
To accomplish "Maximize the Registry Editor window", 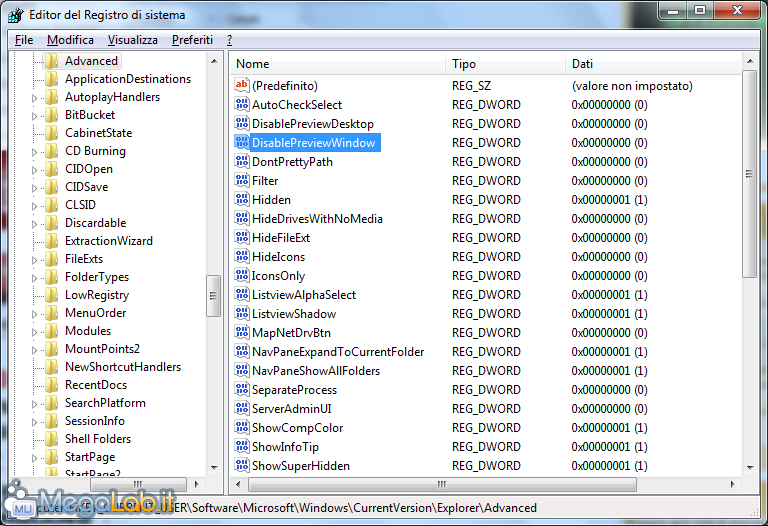I will [x=700, y=10].
